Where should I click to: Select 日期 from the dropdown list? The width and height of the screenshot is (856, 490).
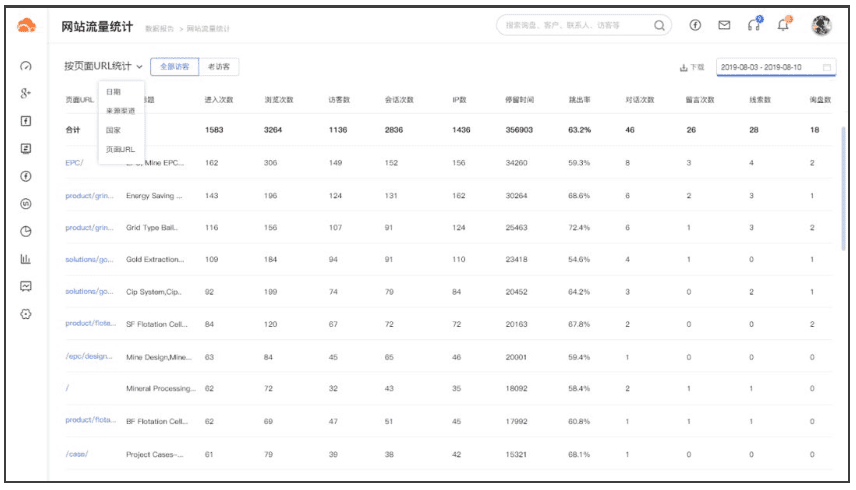click(114, 91)
